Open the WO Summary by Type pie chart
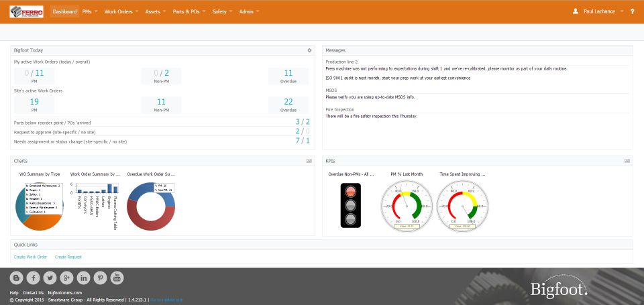644x305 pixels. coord(40,206)
